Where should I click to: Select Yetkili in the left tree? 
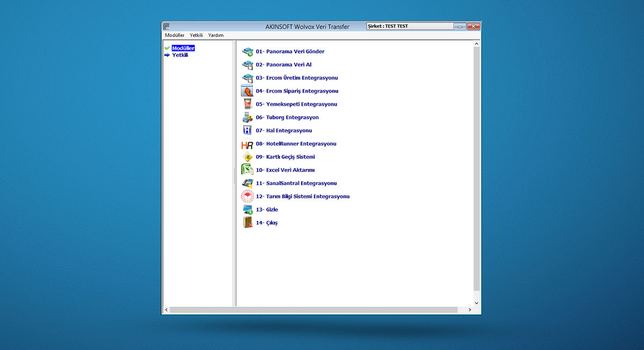tap(180, 55)
